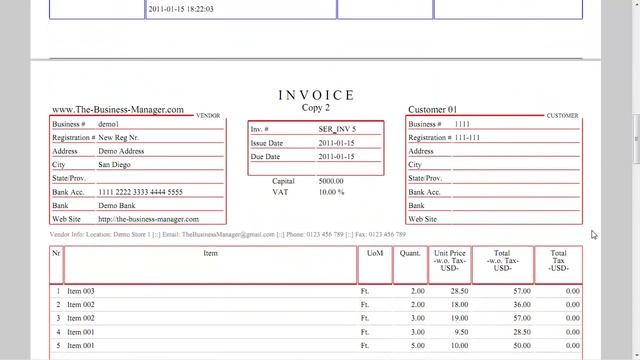
Task: Click the Capital value 5000.00
Action: click(x=331, y=181)
